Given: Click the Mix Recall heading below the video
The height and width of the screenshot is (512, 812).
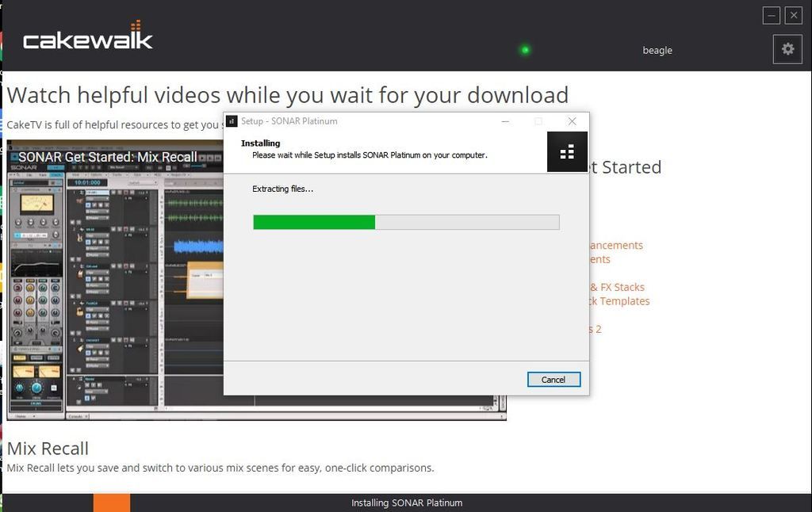Looking at the screenshot, I should [x=48, y=449].
